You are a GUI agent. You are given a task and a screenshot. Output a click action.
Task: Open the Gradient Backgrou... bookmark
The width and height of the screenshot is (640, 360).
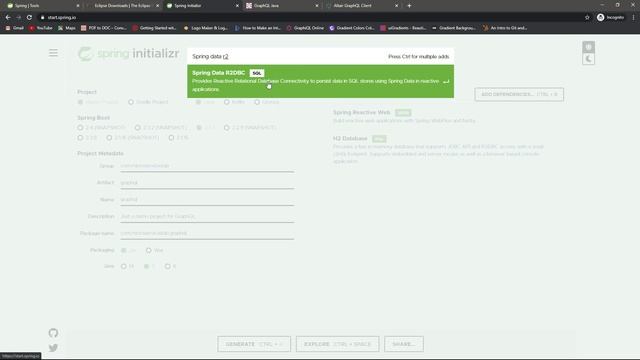[454, 28]
